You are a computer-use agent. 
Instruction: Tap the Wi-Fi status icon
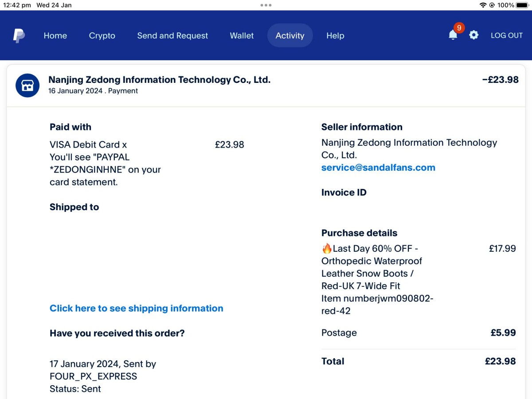click(483, 5)
